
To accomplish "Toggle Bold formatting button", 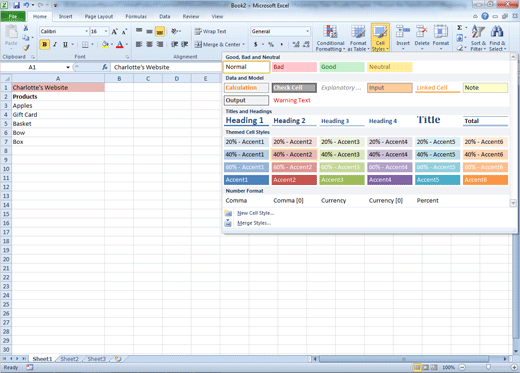I will (44, 44).
